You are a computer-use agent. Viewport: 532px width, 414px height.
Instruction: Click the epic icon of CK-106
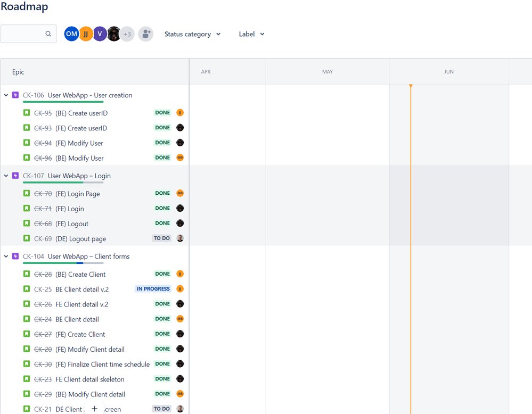click(15, 95)
